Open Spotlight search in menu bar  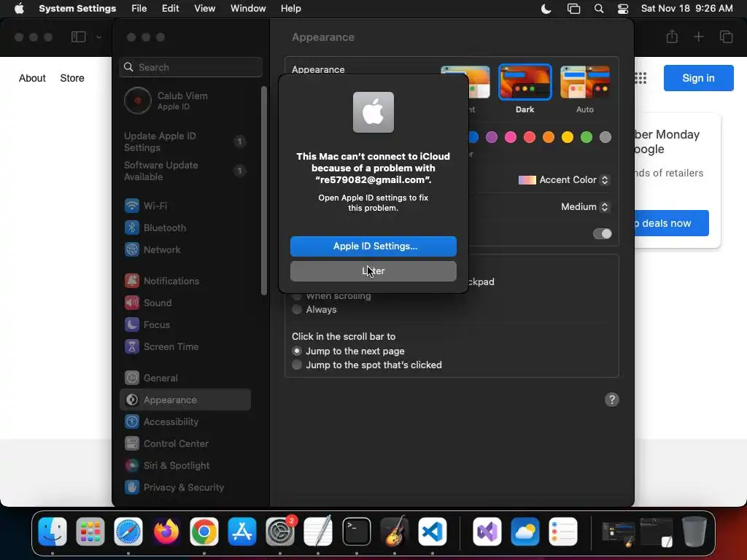[x=599, y=9]
